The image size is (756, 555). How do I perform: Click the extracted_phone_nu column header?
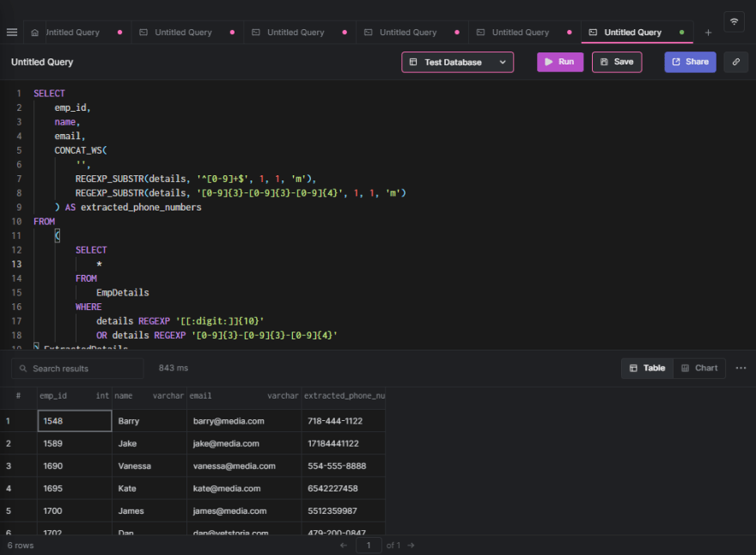point(344,396)
